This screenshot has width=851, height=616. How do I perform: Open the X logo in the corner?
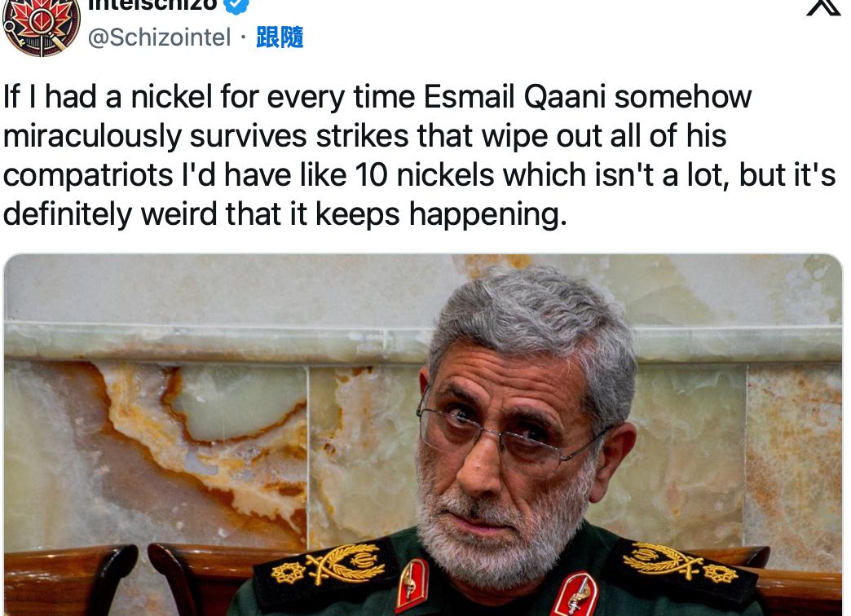(823, 7)
